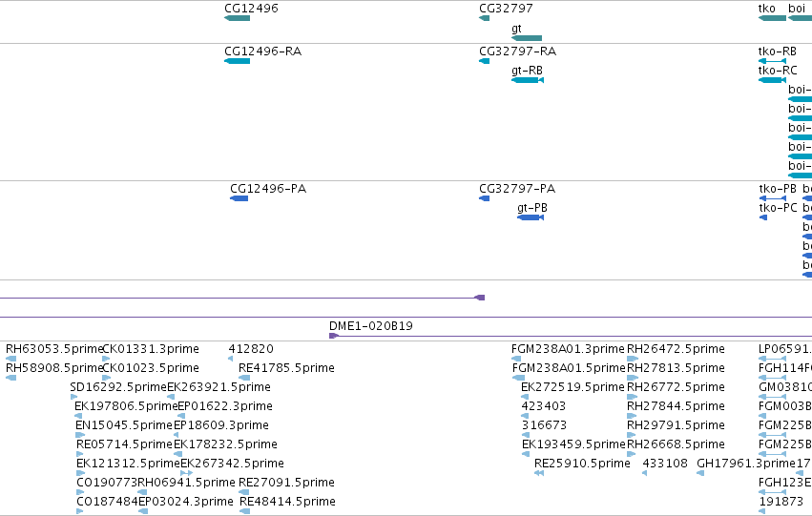812x516 pixels.
Task: Select the RE25910.5prime EST label
Action: [x=582, y=464]
